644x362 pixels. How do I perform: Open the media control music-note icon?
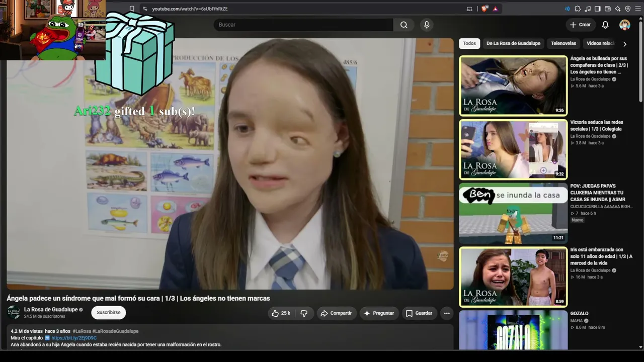pyautogui.click(x=588, y=9)
